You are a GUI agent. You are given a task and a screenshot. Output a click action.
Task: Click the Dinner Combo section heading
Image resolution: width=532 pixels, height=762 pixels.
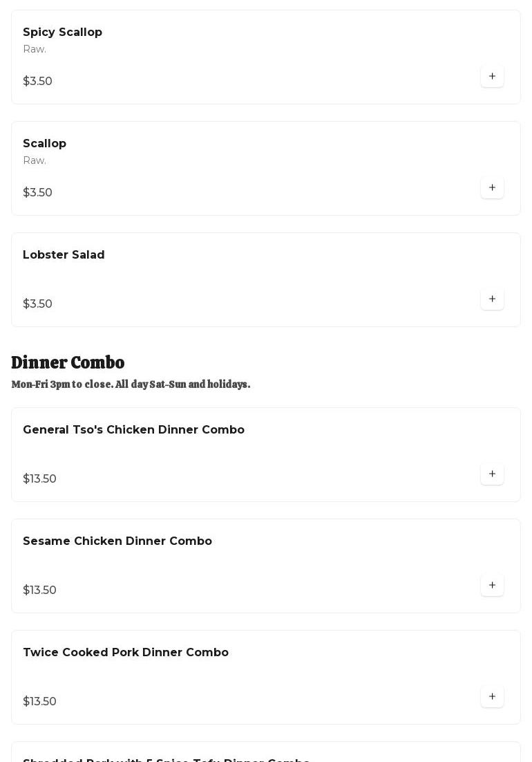[x=68, y=362]
